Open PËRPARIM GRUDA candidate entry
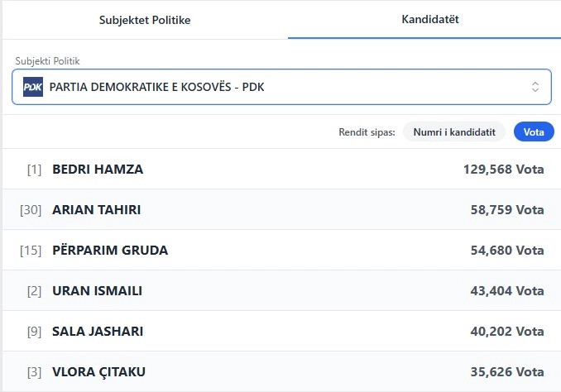Screen dimensions: 561x392 coord(110,251)
